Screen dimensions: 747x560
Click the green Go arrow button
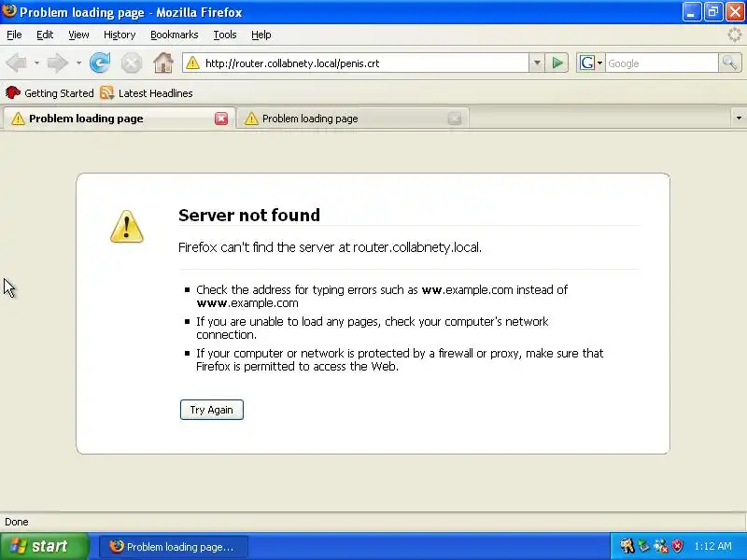557,63
